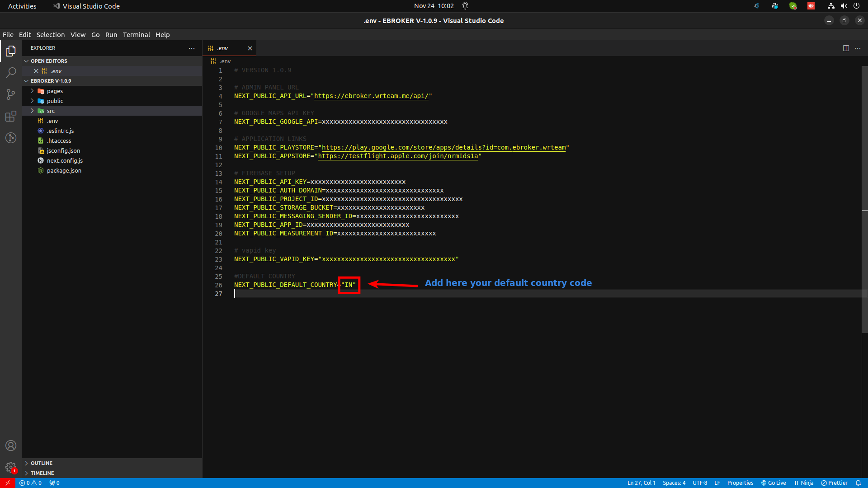
Task: Expand the Outline section
Action: (x=112, y=463)
